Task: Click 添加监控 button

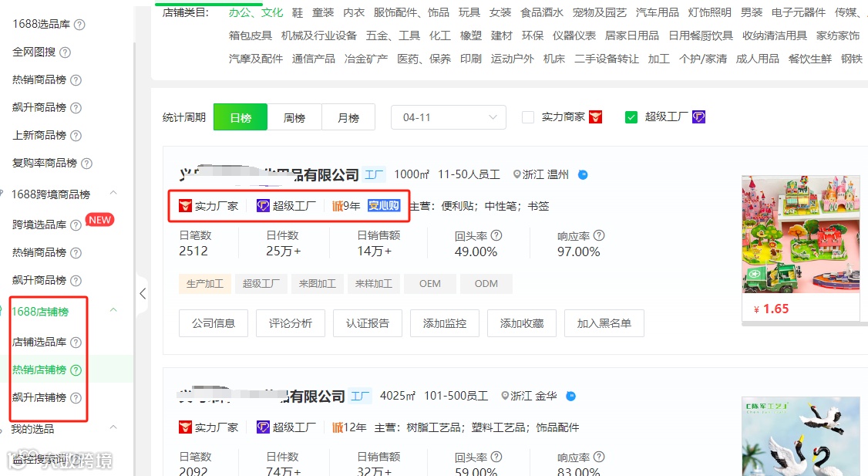Action: 445,323
